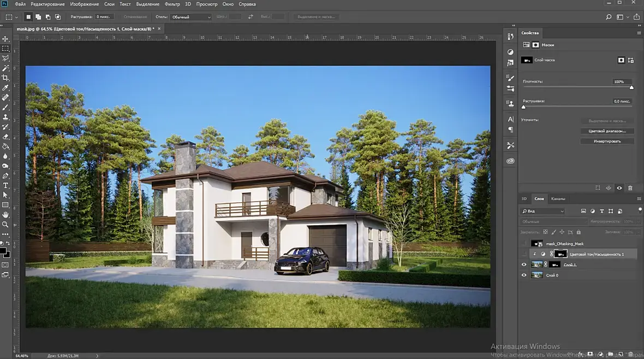Switch to the Каналы tab
This screenshot has width=644, height=359.
[x=558, y=198]
